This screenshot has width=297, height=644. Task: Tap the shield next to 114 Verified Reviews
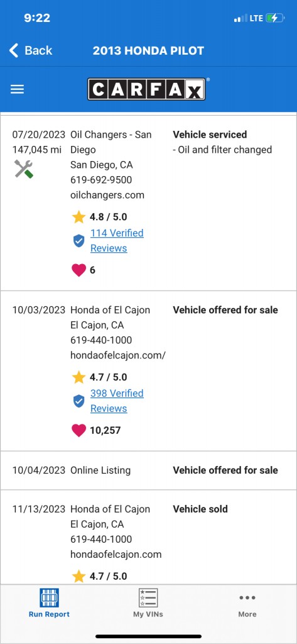pyautogui.click(x=78, y=241)
